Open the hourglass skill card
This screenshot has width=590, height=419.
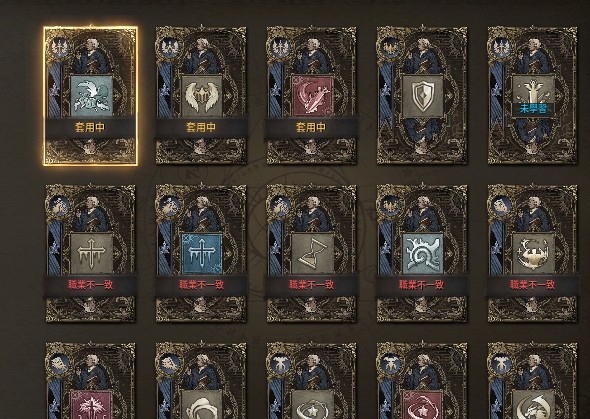pos(312,253)
